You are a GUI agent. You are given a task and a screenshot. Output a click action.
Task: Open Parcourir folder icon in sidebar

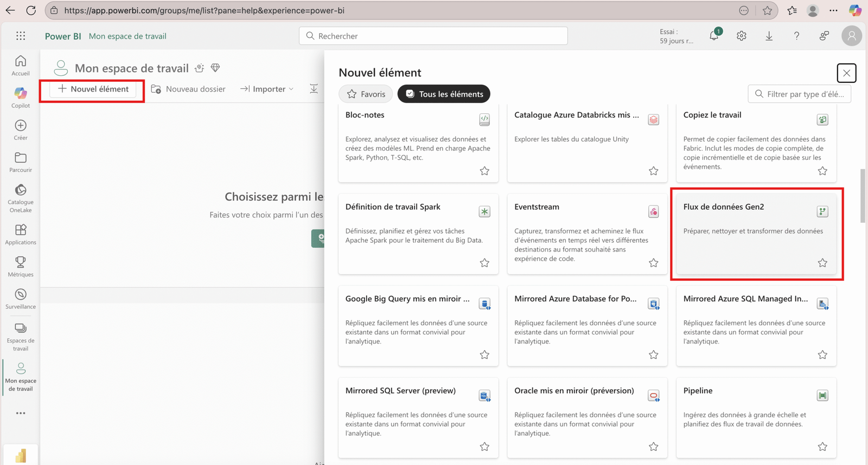[21, 158]
